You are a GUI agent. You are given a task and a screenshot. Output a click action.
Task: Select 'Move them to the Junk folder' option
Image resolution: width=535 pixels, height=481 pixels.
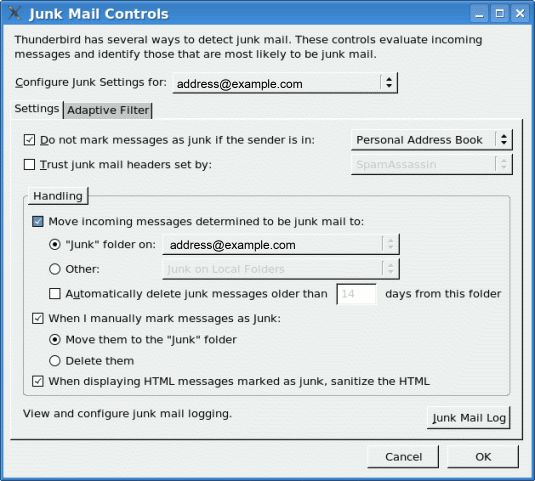tap(55, 340)
